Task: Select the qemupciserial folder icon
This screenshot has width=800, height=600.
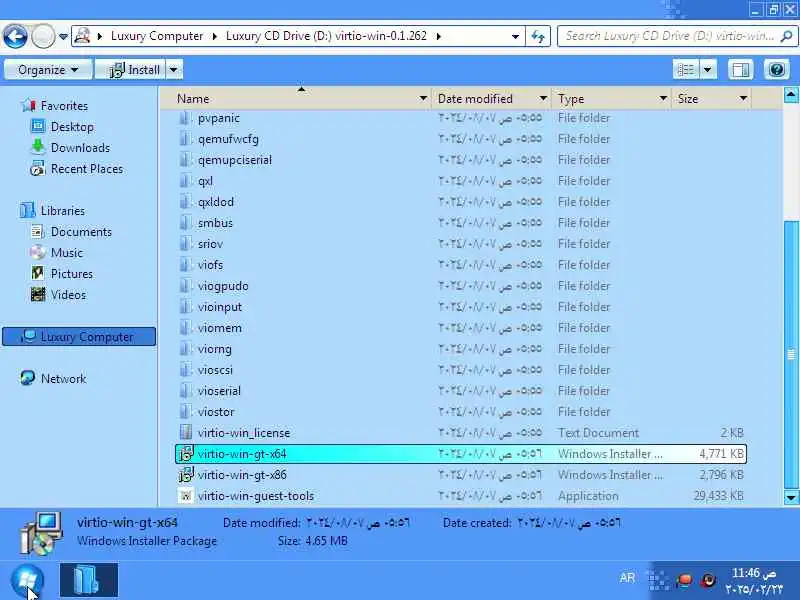Action: click(186, 160)
